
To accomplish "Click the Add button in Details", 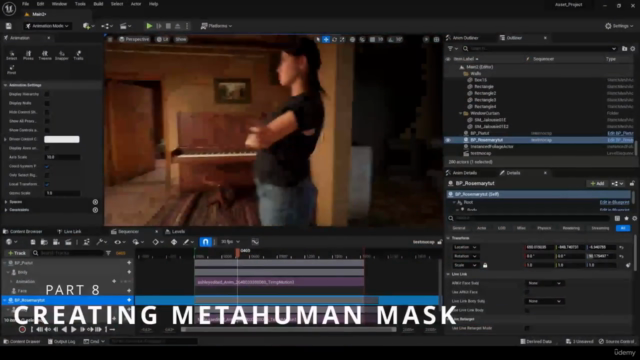I will (x=597, y=184).
